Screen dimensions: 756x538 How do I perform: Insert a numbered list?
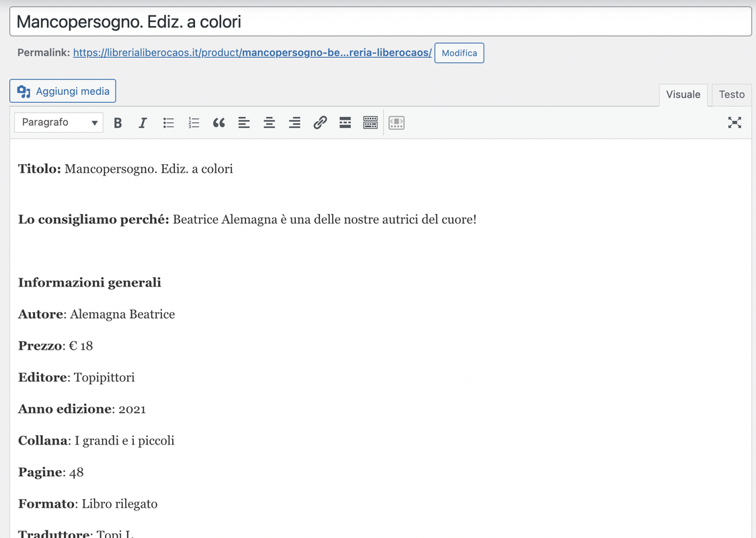(193, 123)
